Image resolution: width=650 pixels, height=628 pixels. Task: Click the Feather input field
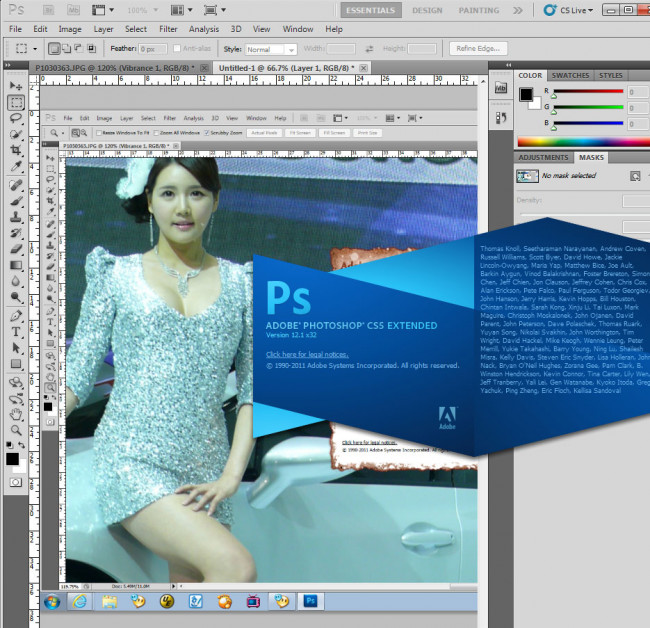(x=153, y=48)
